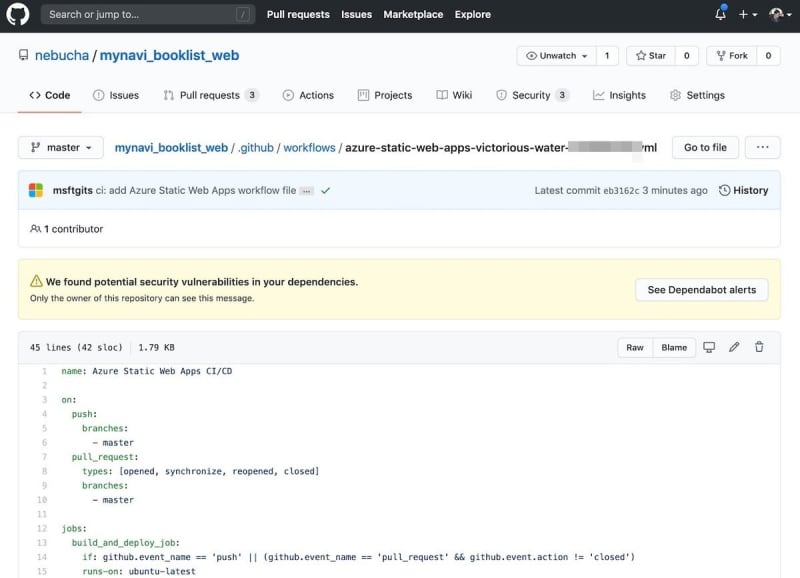Viewport: 800px width, 578px height.
Task: Switch to the Insights tab
Action: (619, 95)
